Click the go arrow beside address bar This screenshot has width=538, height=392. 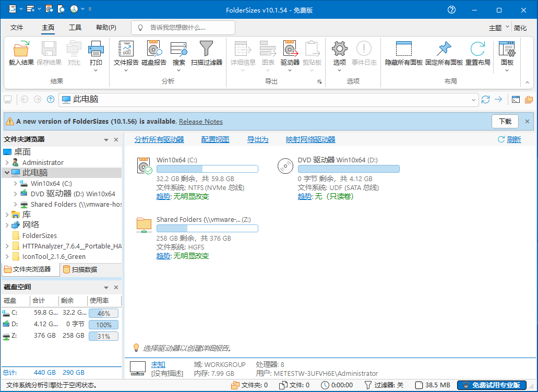point(498,99)
